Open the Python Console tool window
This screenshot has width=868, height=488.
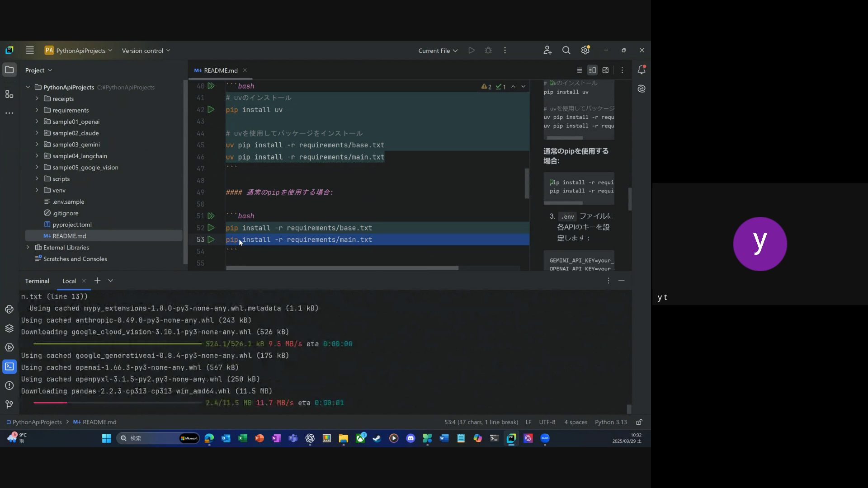[9, 310]
